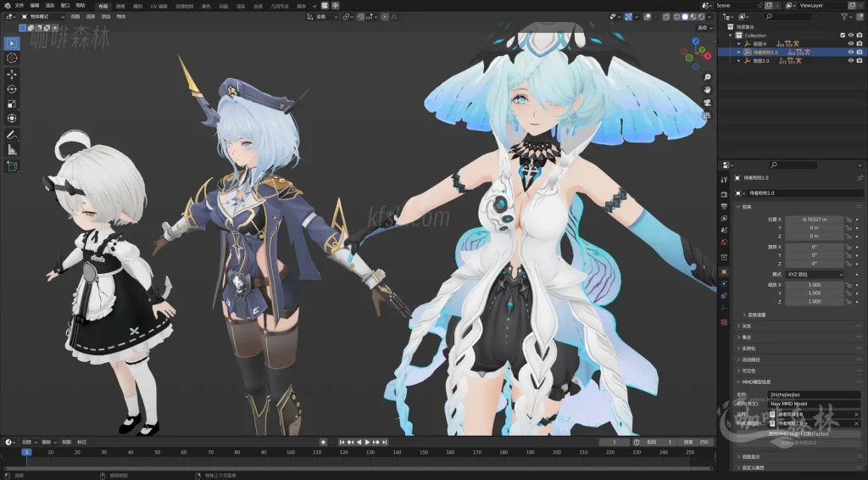Select the Add Cube tool

pos(12,165)
